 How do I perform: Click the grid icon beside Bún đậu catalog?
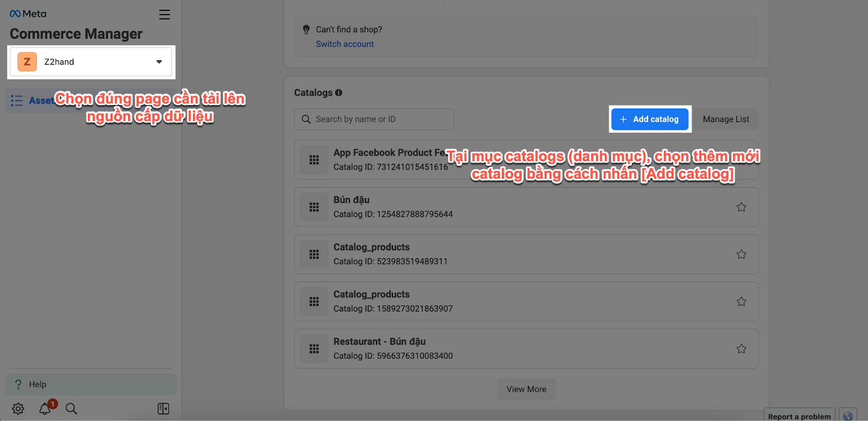(314, 207)
